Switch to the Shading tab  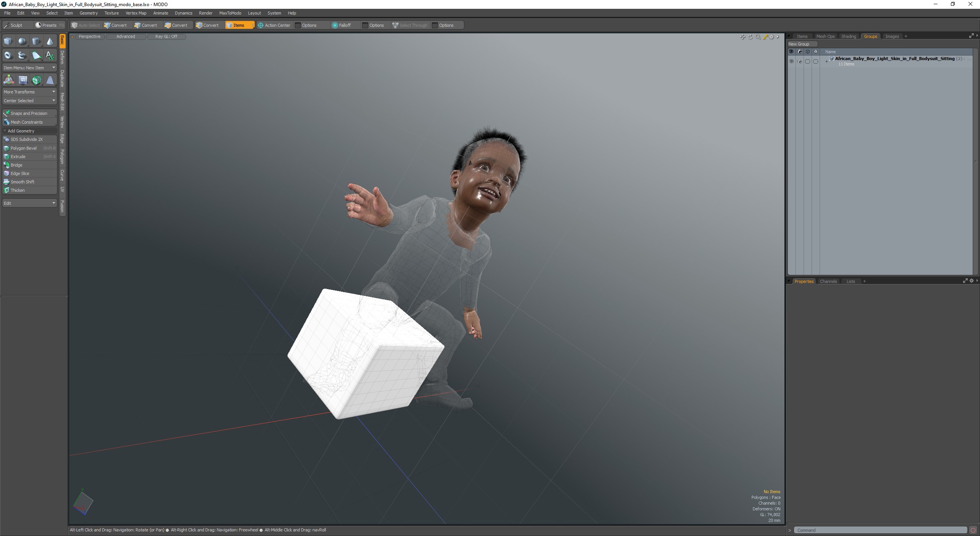pyautogui.click(x=848, y=36)
